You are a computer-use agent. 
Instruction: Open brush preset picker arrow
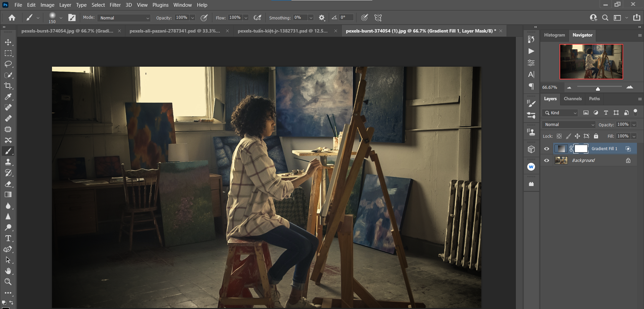61,18
